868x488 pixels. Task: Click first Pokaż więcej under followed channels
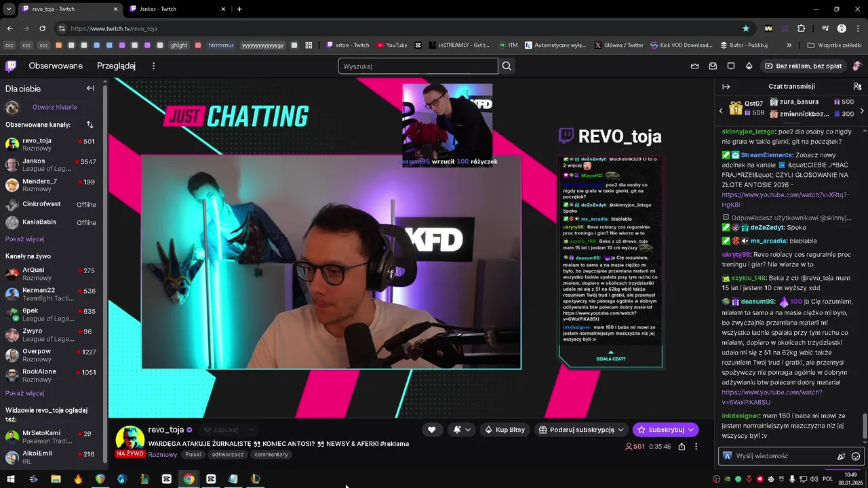pos(25,239)
